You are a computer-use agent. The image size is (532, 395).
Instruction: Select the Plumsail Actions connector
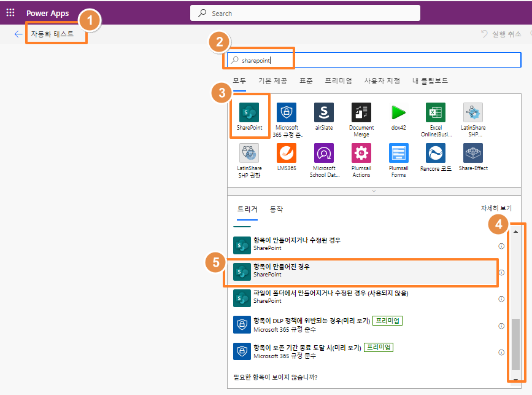pos(361,153)
